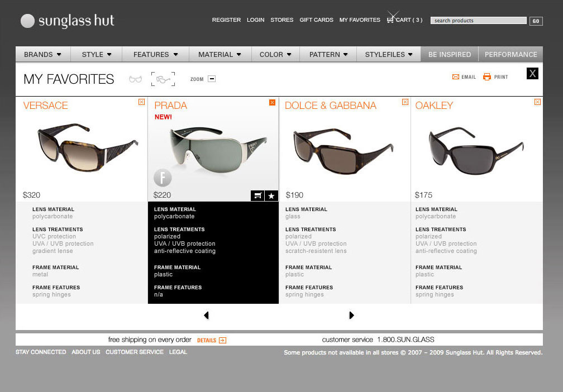563x392 pixels.
Task: Expand the Brands dropdown menu
Action: [x=43, y=55]
